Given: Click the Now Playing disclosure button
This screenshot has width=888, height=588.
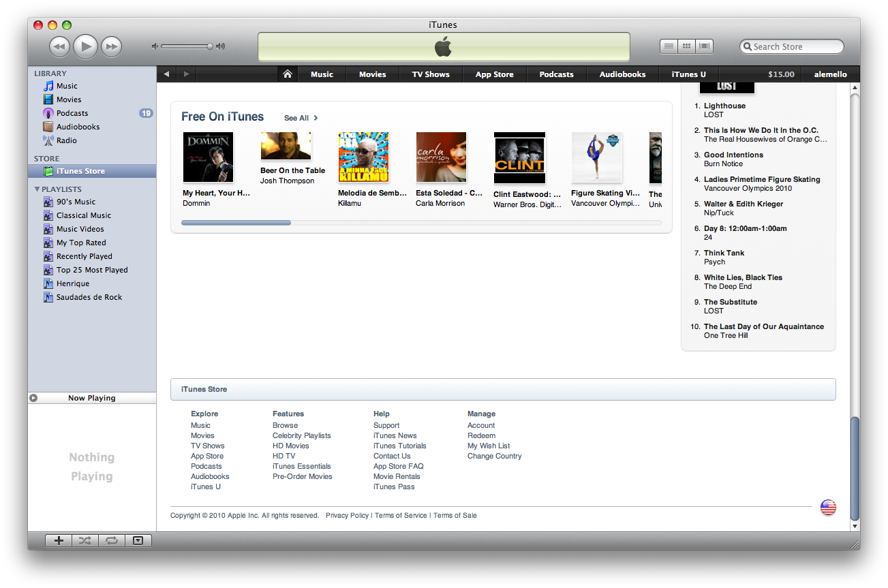Looking at the screenshot, I should [33, 398].
